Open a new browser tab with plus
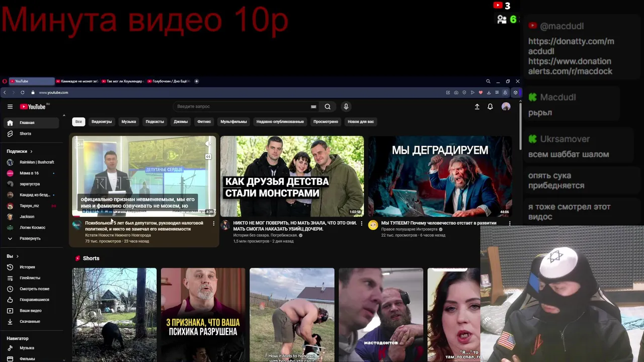The image size is (644, 362). tap(197, 81)
